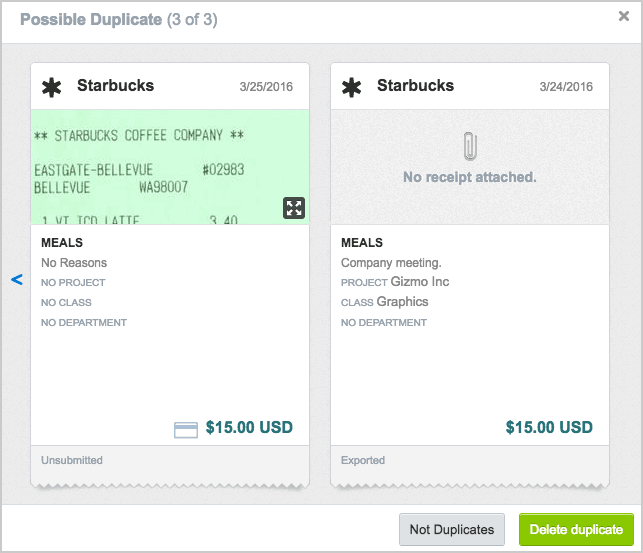643x553 pixels.
Task: Click the asterisk icon on left Starbucks card
Action: (51, 87)
